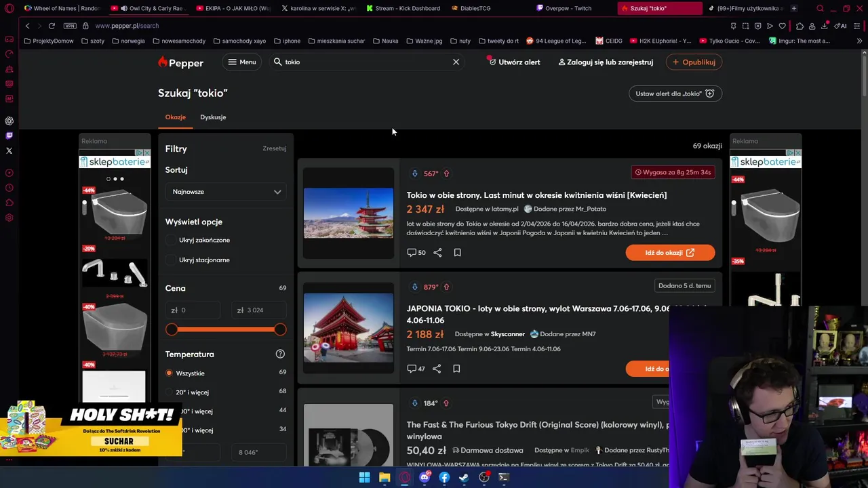This screenshot has height=488, width=868.
Task: Click the price slider minimum handle
Action: 172,329
